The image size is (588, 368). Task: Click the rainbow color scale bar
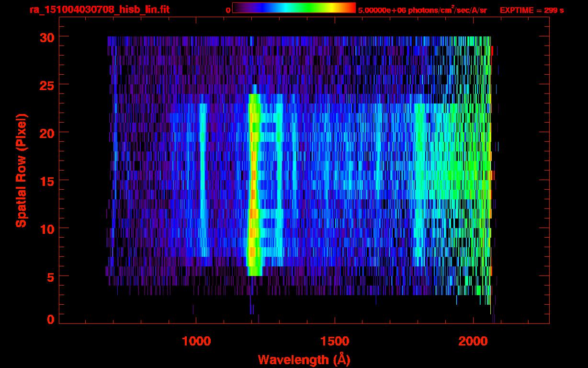coord(294,8)
